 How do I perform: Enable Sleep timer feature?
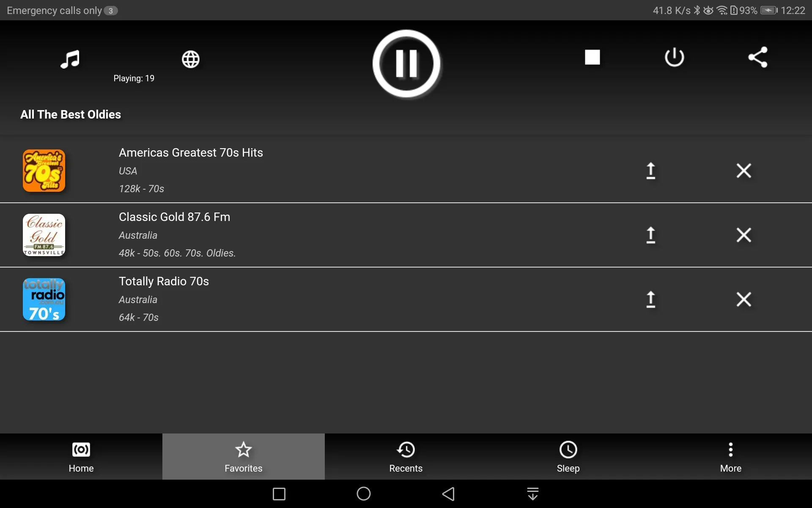tap(568, 457)
